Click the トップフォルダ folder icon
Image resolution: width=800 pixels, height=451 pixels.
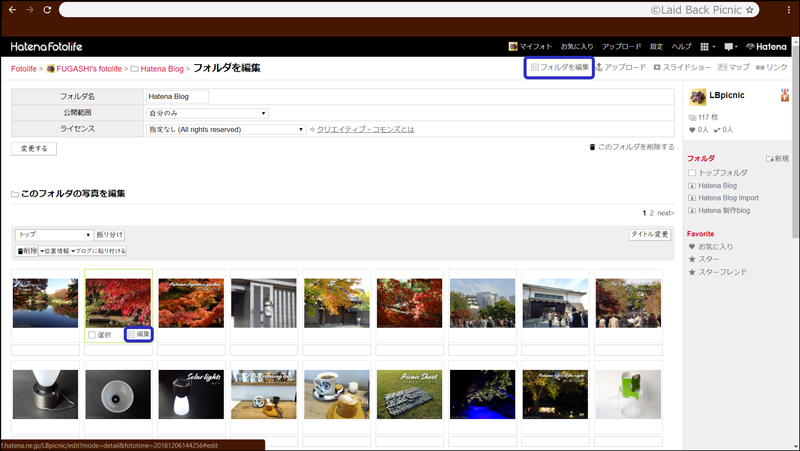[x=692, y=173]
